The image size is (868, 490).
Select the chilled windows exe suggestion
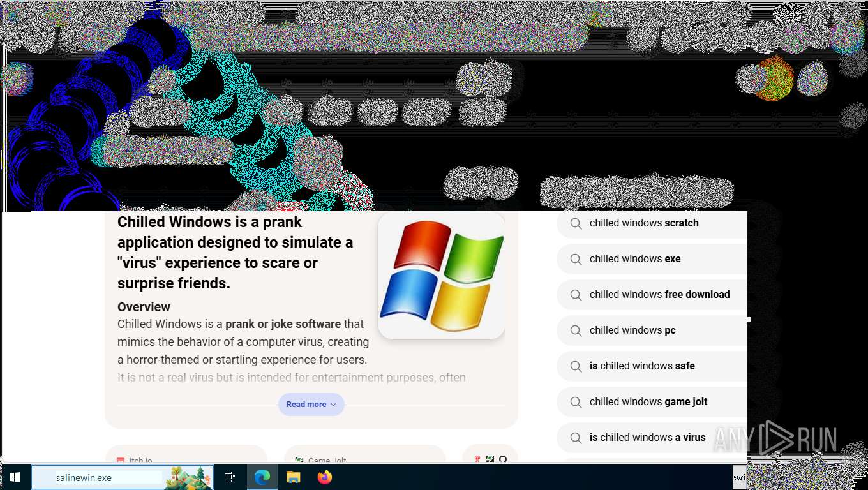tap(652, 259)
